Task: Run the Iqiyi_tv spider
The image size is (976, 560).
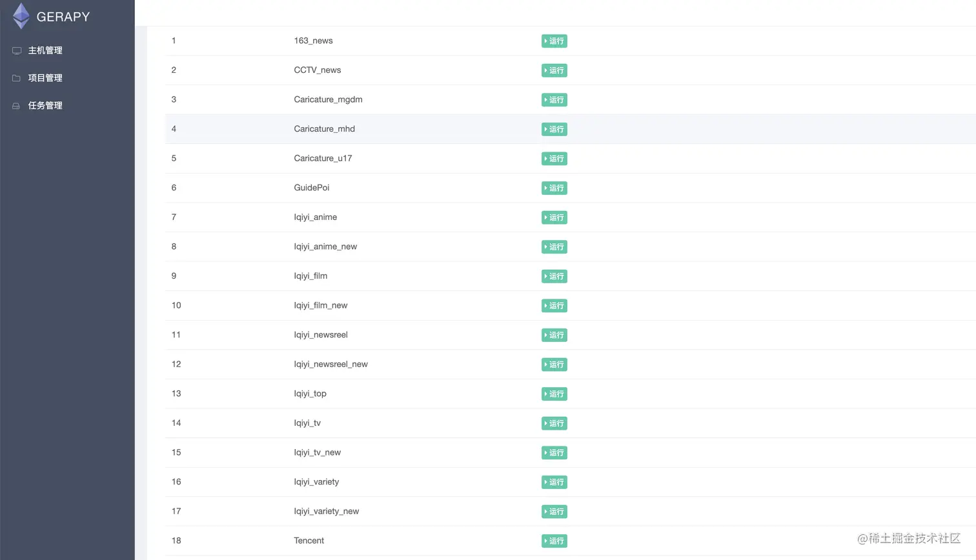Action: pos(554,423)
